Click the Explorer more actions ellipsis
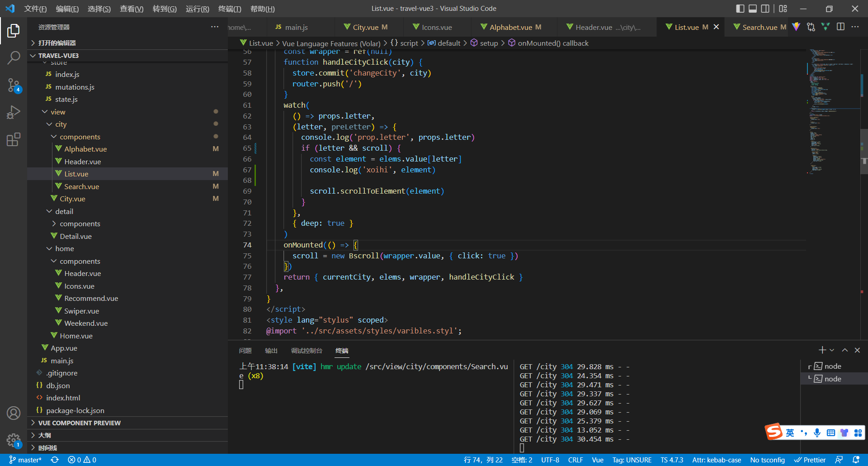The width and height of the screenshot is (868, 466). 215,27
